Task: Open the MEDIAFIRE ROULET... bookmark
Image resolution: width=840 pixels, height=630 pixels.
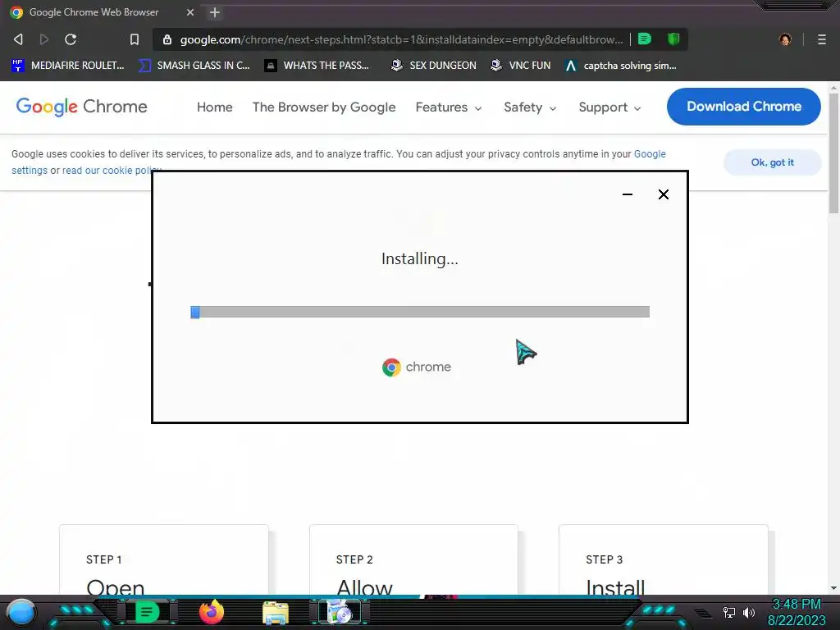Action: point(68,66)
